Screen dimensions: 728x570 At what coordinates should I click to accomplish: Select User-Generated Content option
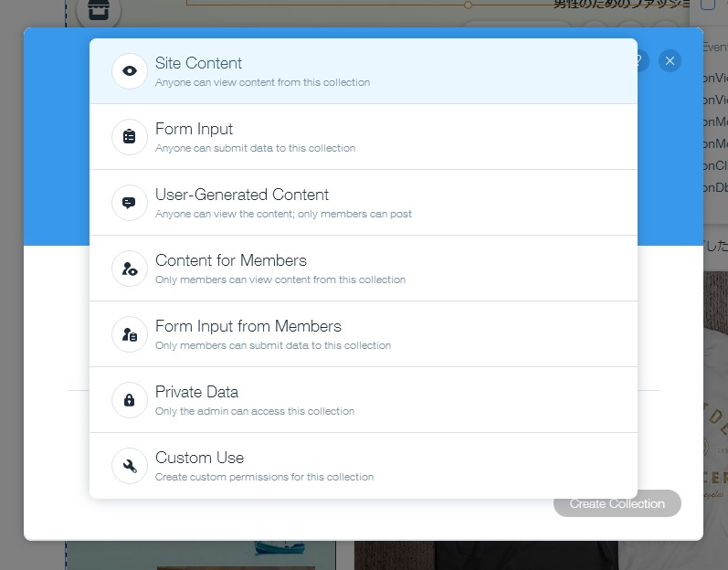[364, 203]
